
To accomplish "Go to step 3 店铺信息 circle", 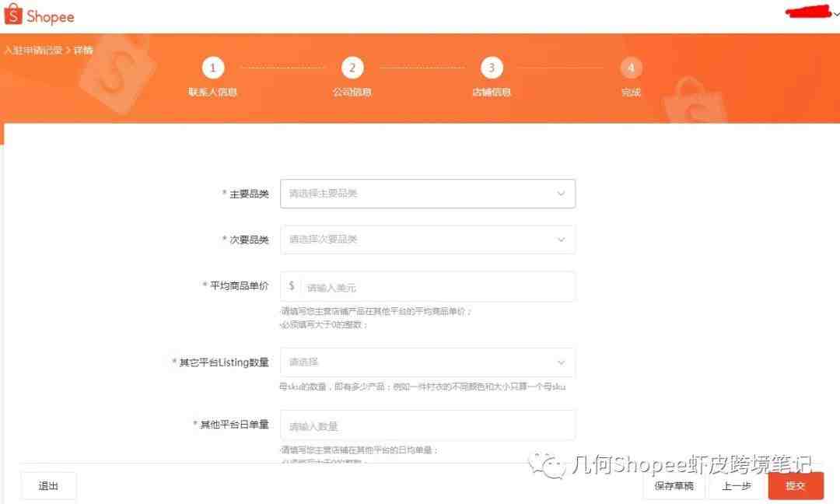I will pyautogui.click(x=492, y=68).
